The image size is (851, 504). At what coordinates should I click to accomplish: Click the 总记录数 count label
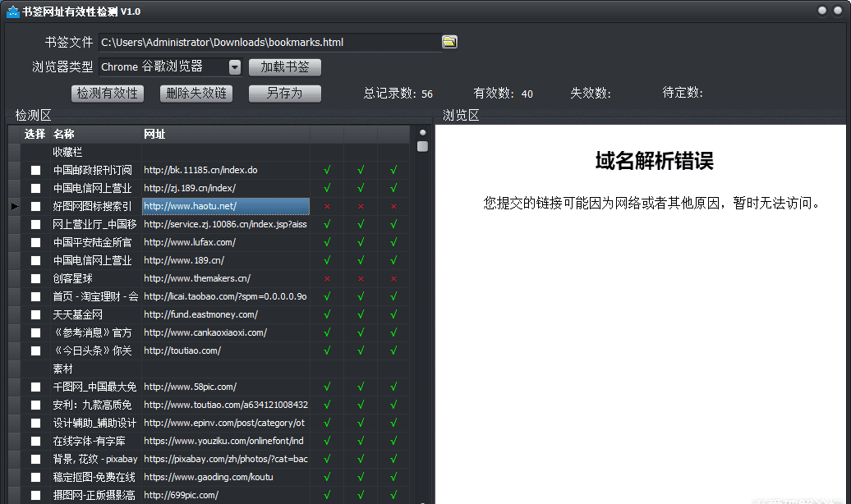398,94
